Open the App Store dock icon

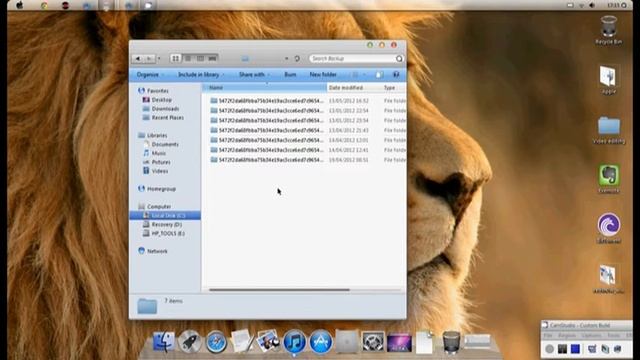[321, 341]
